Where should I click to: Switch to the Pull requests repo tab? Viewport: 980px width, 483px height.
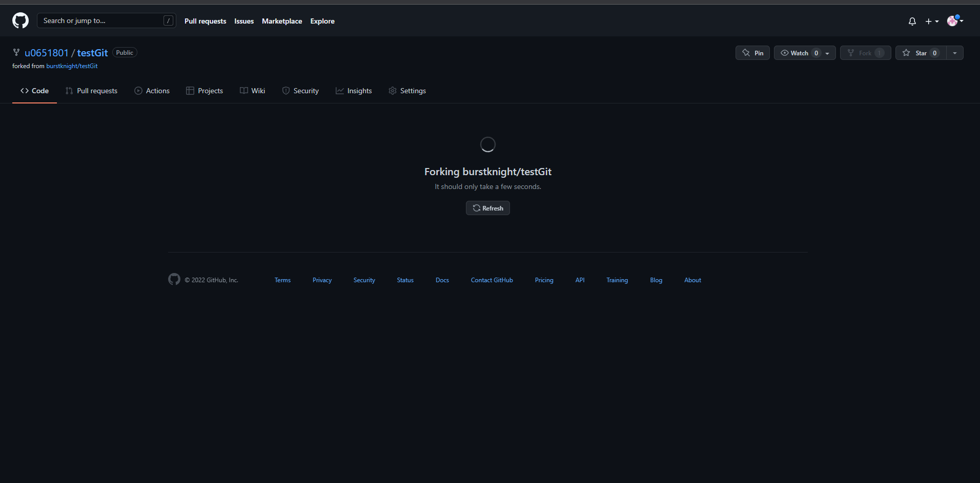[91, 91]
